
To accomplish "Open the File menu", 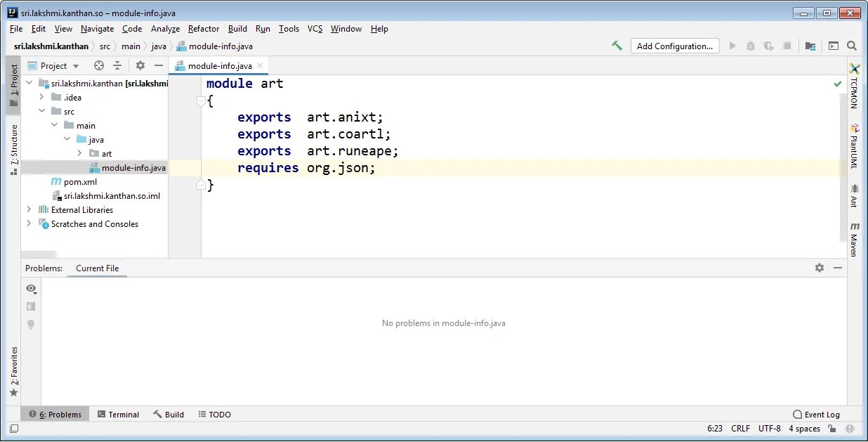I will (16, 29).
